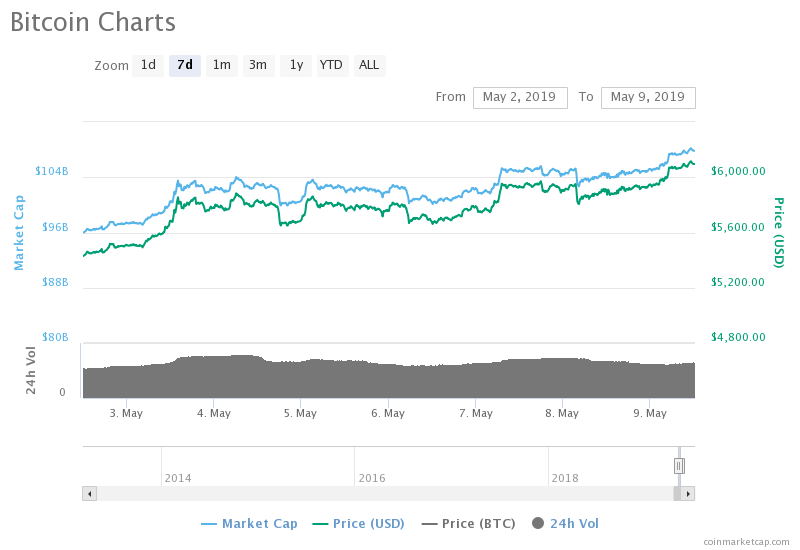Toggle Price (USD) series in legend
Viewport: 800px width, 550px height.
(x=360, y=523)
